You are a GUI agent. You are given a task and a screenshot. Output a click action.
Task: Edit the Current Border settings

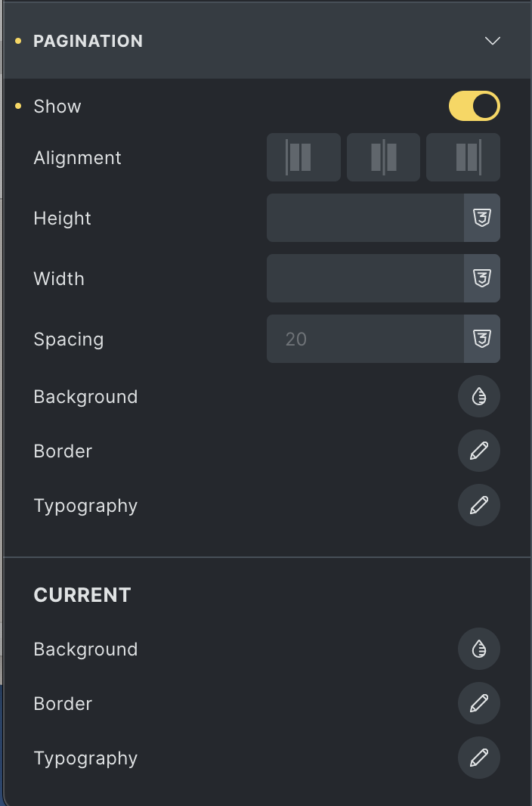(x=479, y=703)
